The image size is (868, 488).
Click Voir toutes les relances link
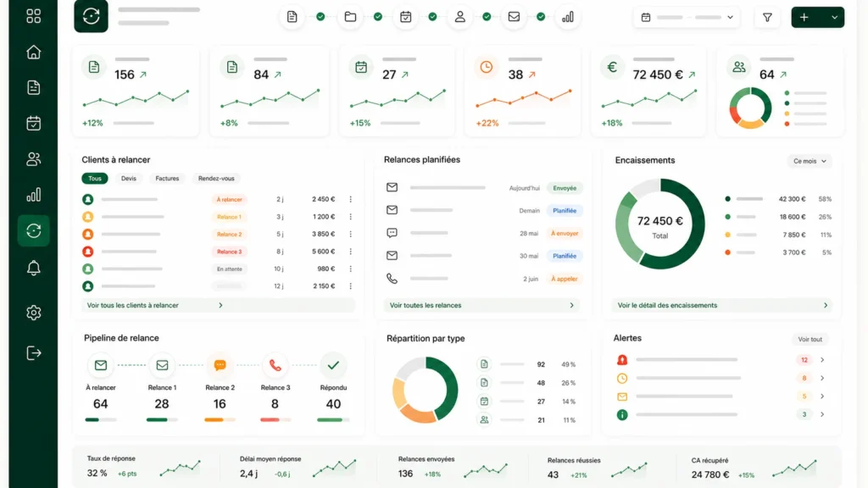pos(481,305)
